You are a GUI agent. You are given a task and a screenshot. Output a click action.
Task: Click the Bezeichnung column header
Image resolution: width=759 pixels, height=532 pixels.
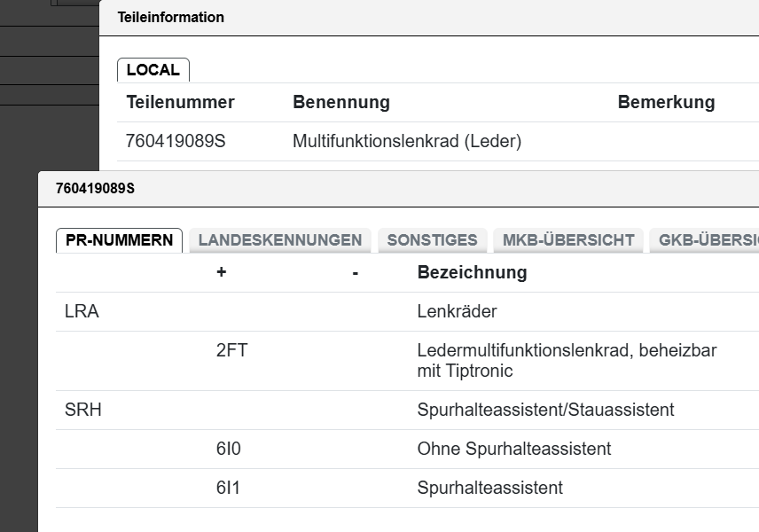pyautogui.click(x=472, y=272)
